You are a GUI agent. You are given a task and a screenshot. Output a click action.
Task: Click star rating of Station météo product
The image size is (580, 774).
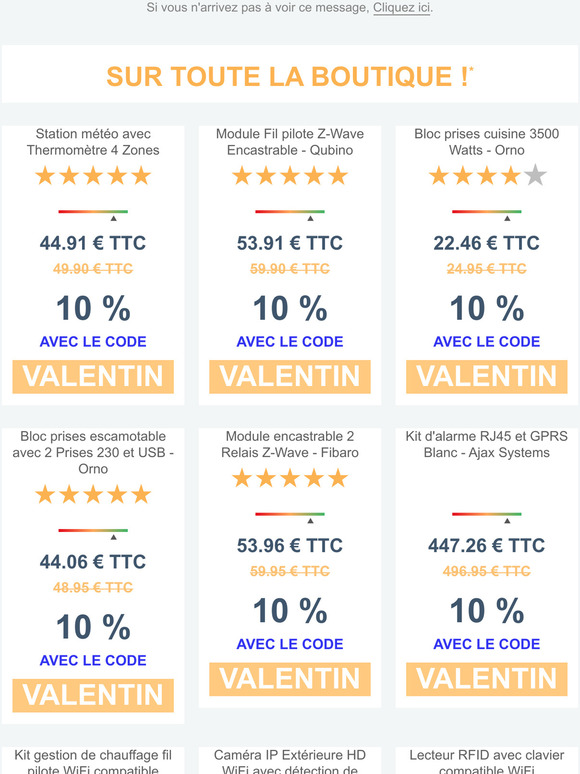pos(93,176)
